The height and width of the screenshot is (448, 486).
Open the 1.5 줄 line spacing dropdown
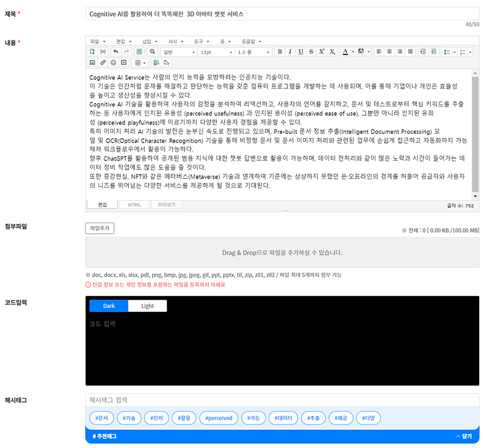tap(254, 52)
